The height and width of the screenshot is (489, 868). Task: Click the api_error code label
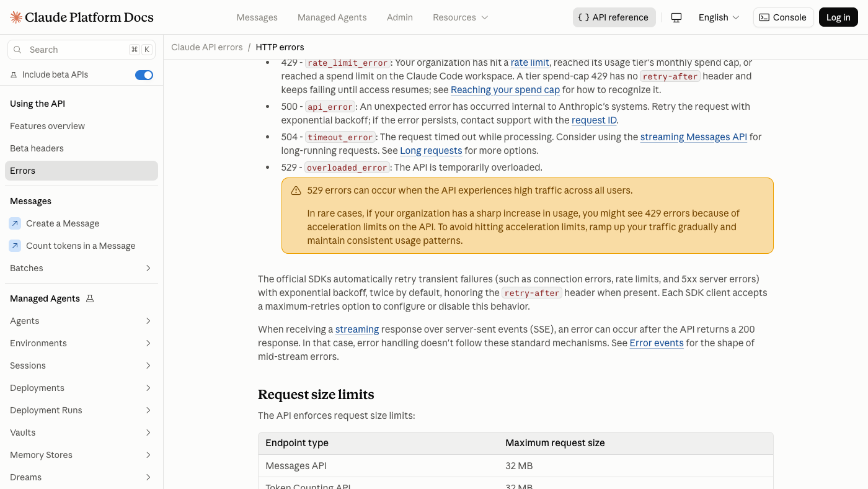[x=330, y=107]
